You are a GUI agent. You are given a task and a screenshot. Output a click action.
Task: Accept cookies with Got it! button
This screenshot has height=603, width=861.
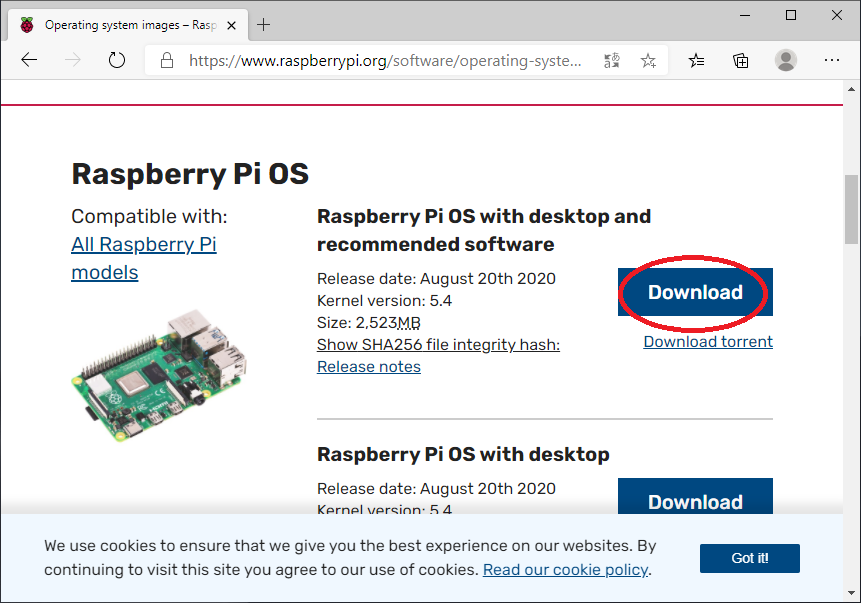click(749, 558)
